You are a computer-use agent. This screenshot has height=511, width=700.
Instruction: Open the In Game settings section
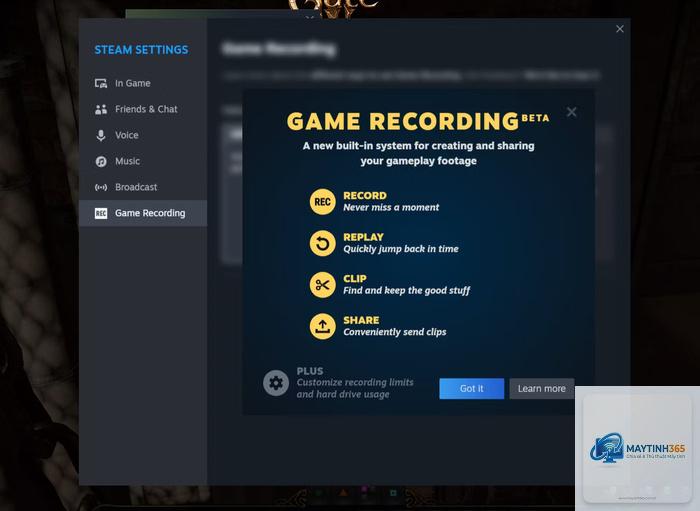143,83
